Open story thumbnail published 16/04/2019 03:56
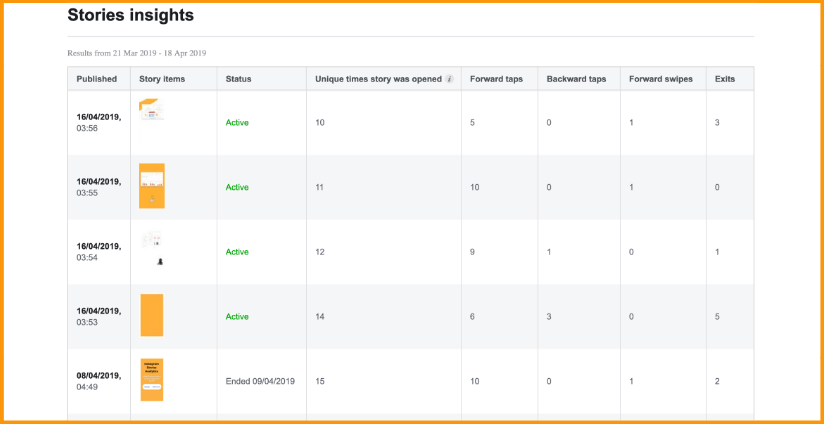The height and width of the screenshot is (424, 824). [151, 120]
